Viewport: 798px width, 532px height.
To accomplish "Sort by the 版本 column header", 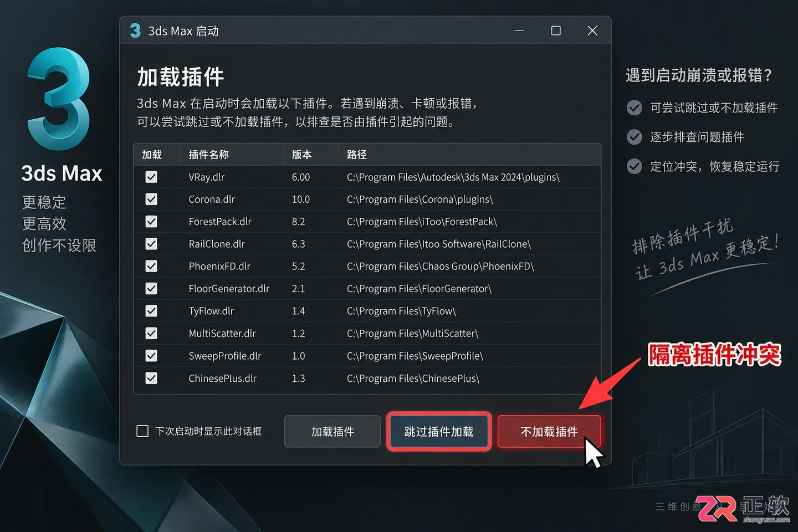I will (x=301, y=155).
